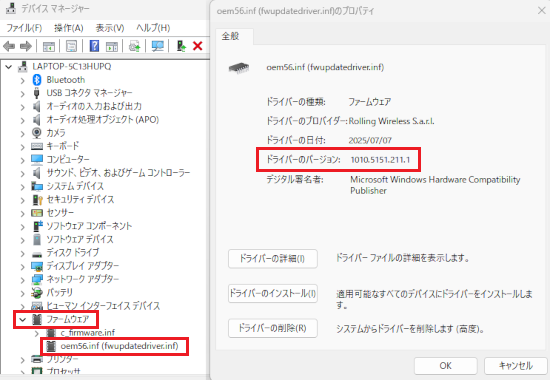This screenshot has width=550, height=380.
Task: Click the red X remove device icon
Action: pos(197,46)
